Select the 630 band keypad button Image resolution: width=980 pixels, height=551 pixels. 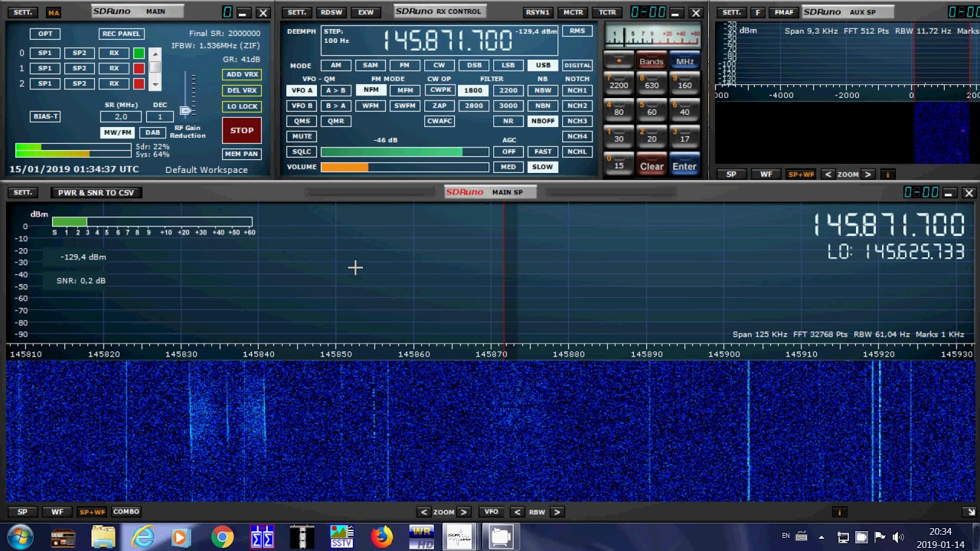click(652, 83)
